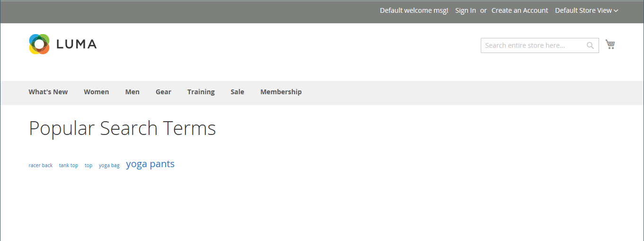Click the Luma logo to go home
644x241 pixels.
coord(62,44)
